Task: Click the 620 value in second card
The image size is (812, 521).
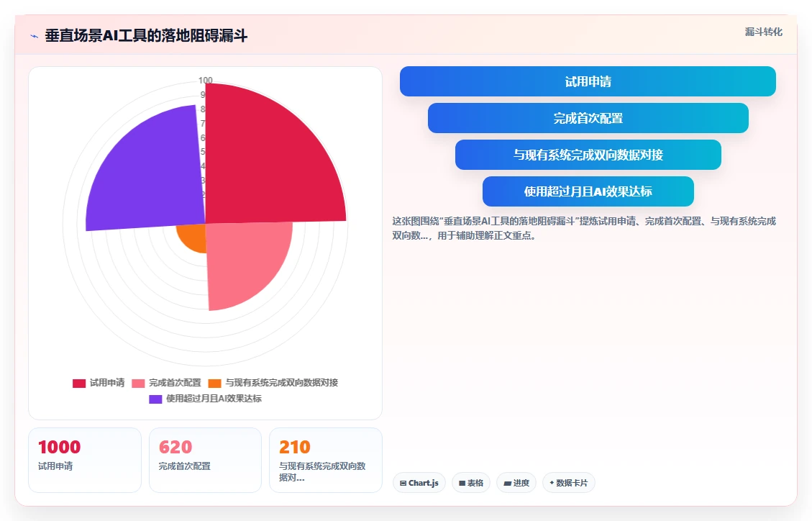Action: [175, 447]
